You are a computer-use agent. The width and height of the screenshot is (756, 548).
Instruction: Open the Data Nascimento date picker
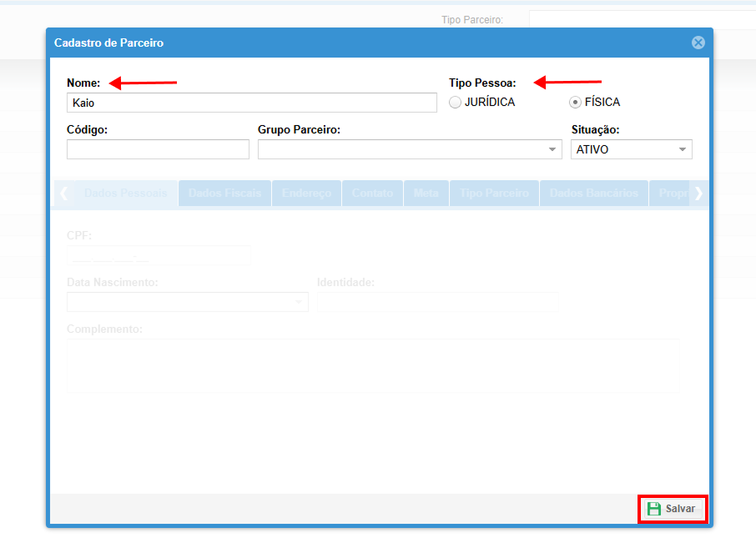(299, 302)
